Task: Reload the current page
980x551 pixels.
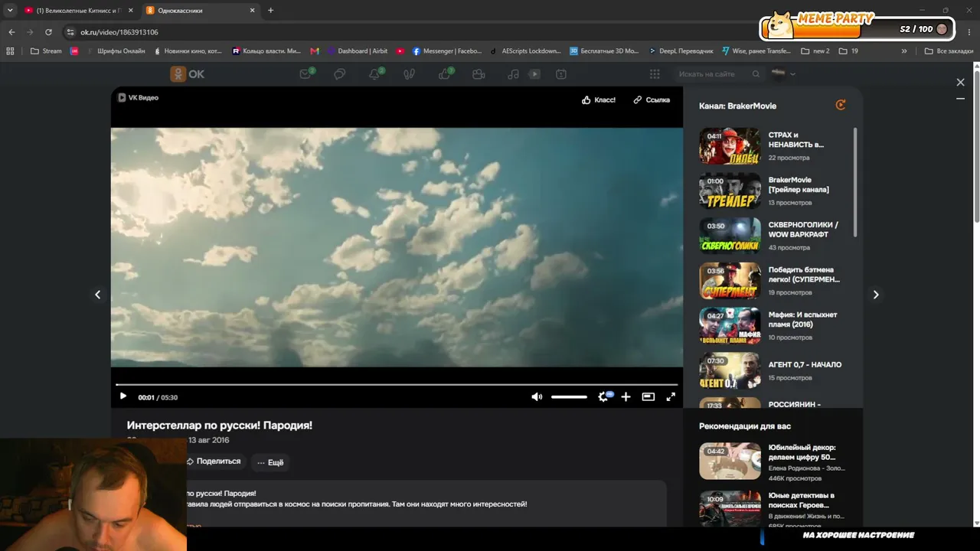Action: 48,32
